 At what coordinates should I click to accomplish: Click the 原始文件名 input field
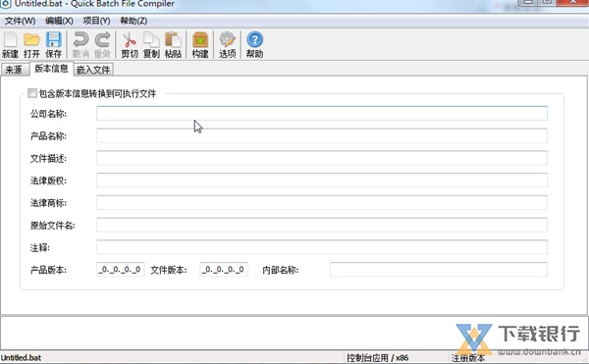(x=322, y=225)
